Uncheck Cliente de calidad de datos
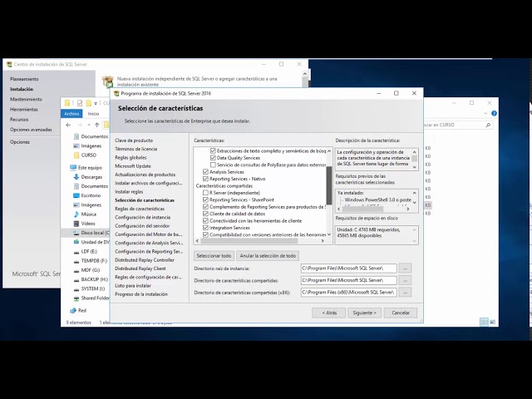The width and height of the screenshot is (532, 399). [x=205, y=214]
